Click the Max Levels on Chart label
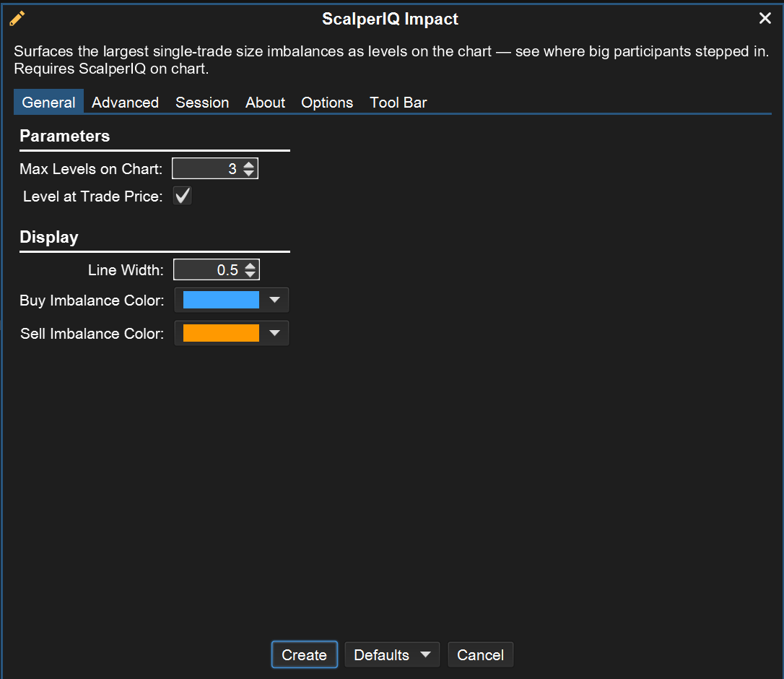 pos(91,168)
